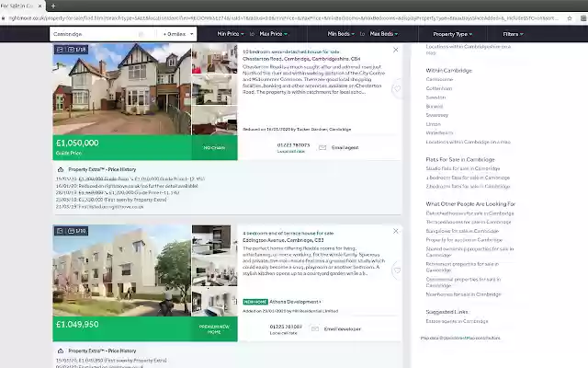The height and width of the screenshot is (368, 588).
Task: Click the £1,050,000 guide price
Action: pyautogui.click(x=77, y=144)
